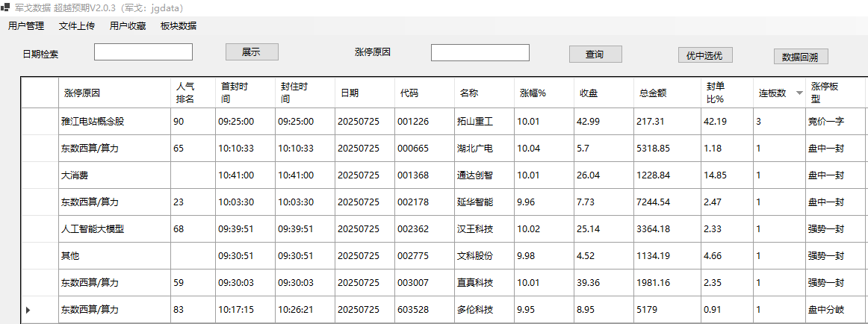Image resolution: width=868 pixels, height=324 pixels.
Task: Click the 优中选优 button
Action: 704,54
